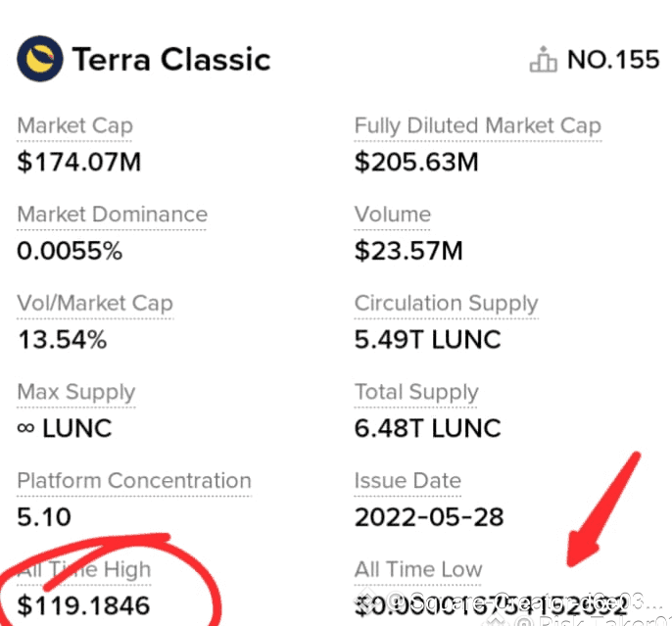Select the $205.63M diluted cap value

(x=416, y=162)
